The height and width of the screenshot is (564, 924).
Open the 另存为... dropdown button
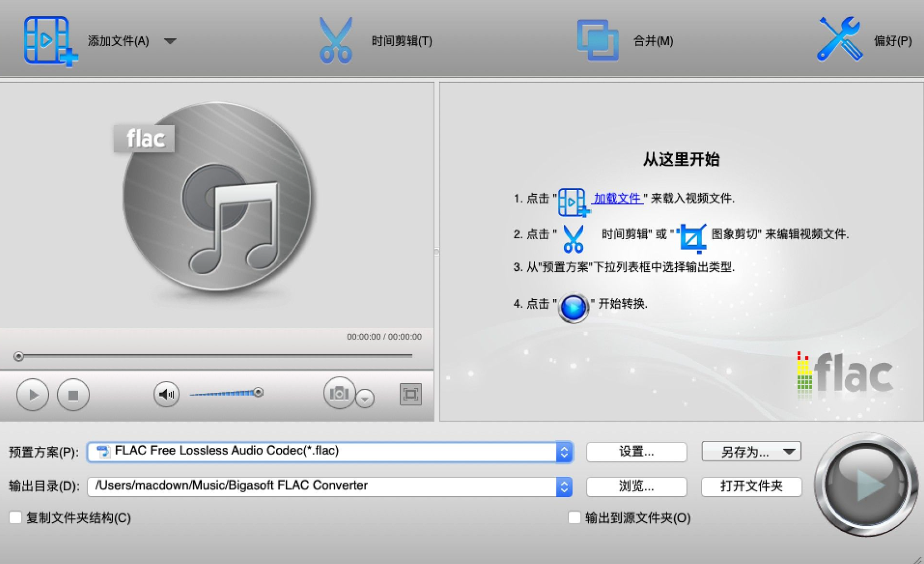[x=751, y=452]
